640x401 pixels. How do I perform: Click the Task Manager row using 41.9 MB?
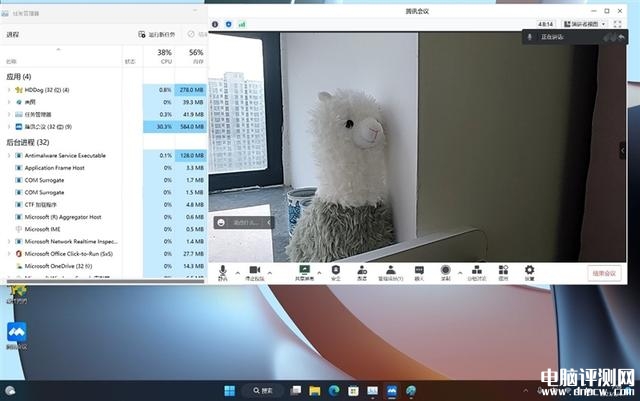104,114
